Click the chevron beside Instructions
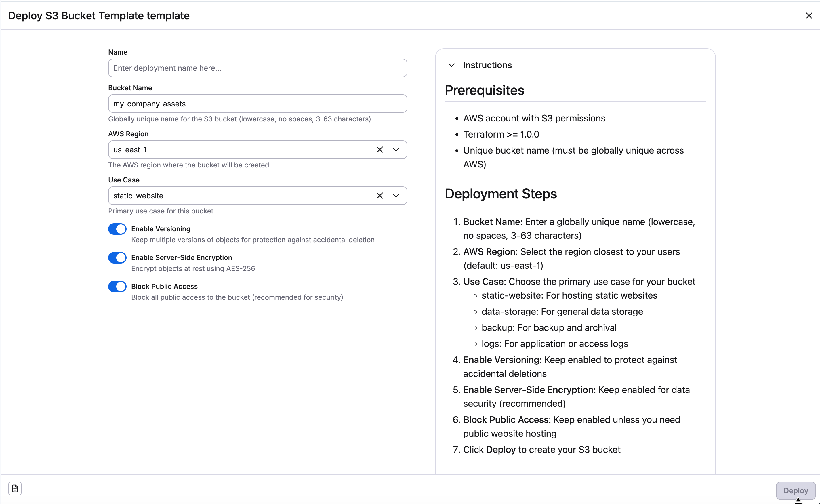 452,65
